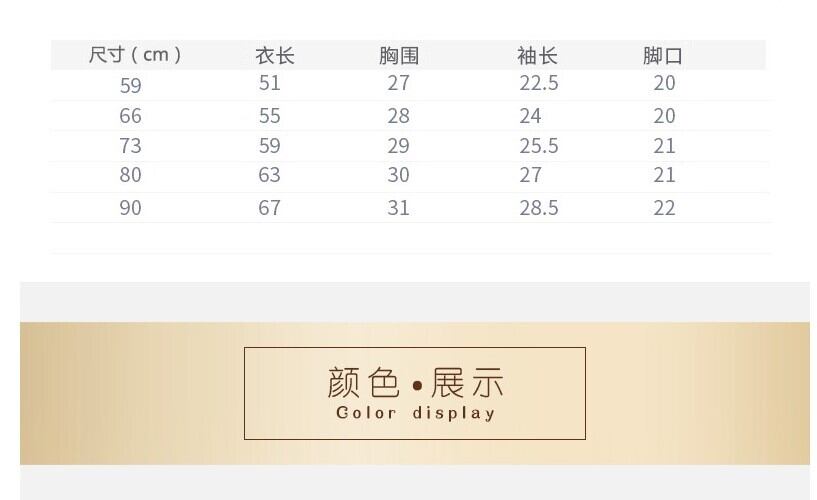817x500 pixels.
Task: Select size 90 in the size column
Action: click(131, 208)
